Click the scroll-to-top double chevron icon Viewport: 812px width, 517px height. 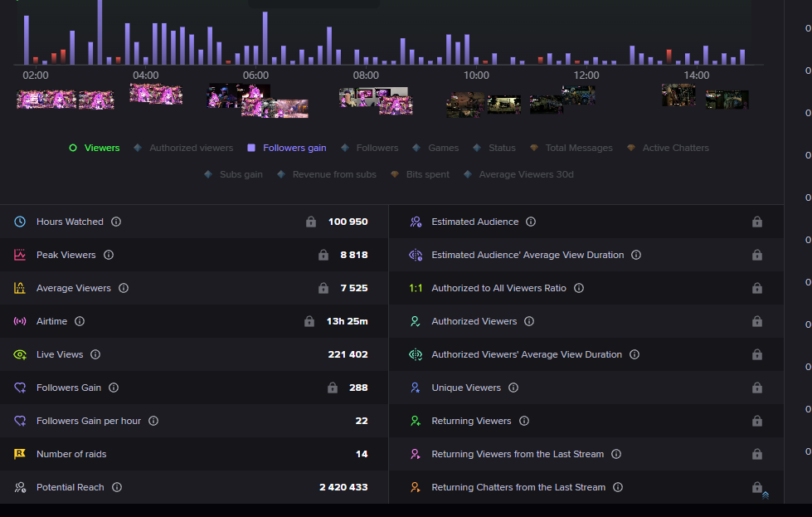click(x=766, y=495)
